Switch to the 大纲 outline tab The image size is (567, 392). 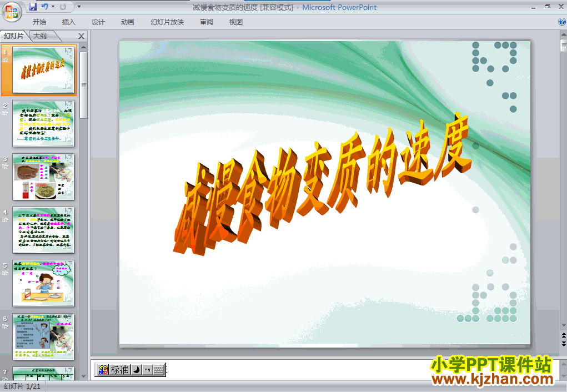[x=40, y=36]
